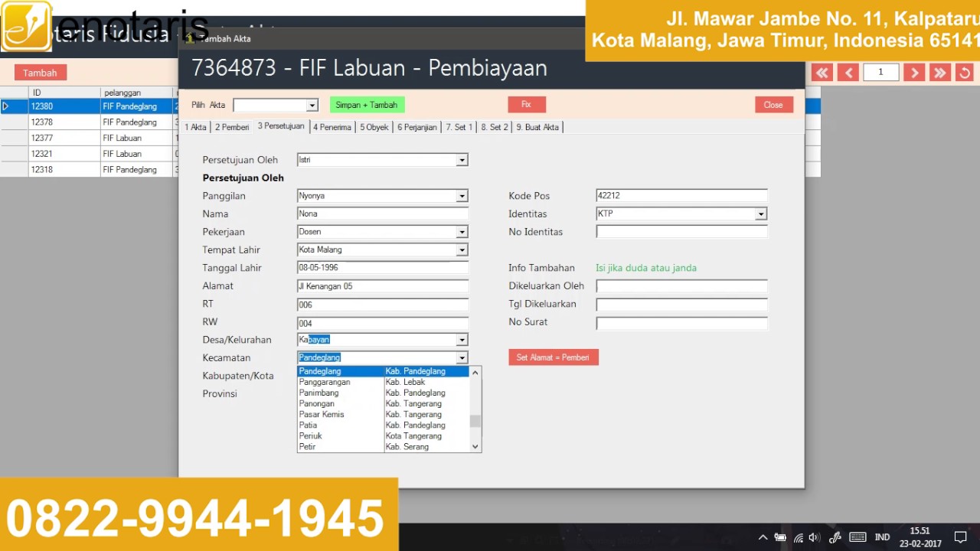
Task: Select Panimbang in the Kecamatan list
Action: coord(384,393)
